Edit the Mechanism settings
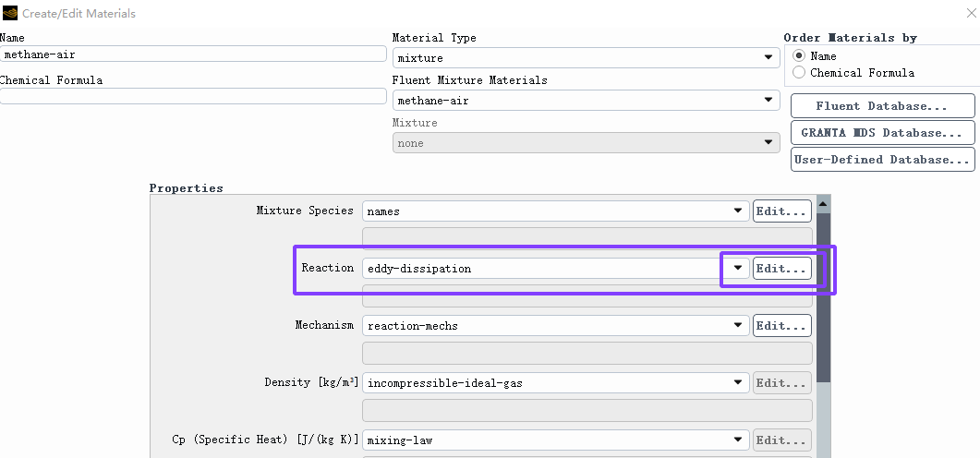The width and height of the screenshot is (980, 458). point(781,326)
